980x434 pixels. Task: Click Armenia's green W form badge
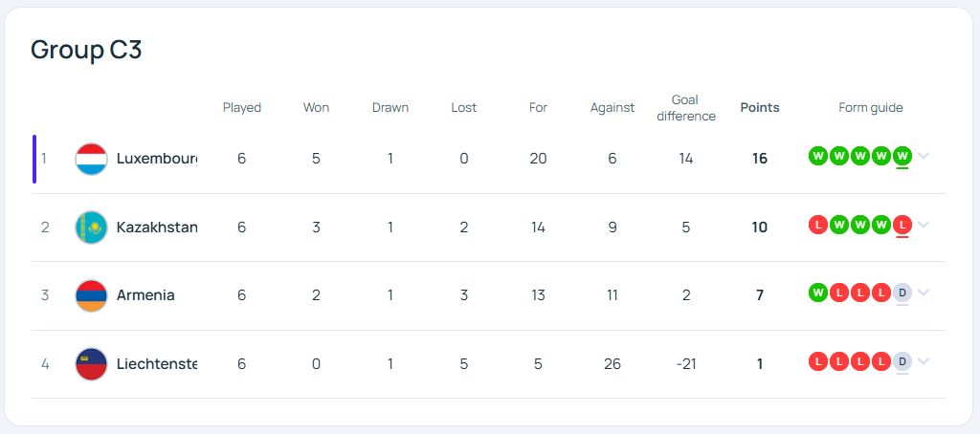pyautogui.click(x=818, y=293)
